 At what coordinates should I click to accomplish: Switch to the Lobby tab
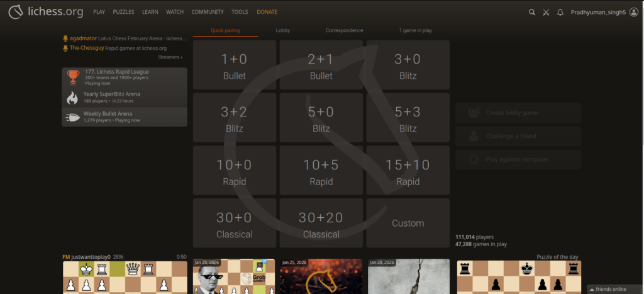pos(282,30)
